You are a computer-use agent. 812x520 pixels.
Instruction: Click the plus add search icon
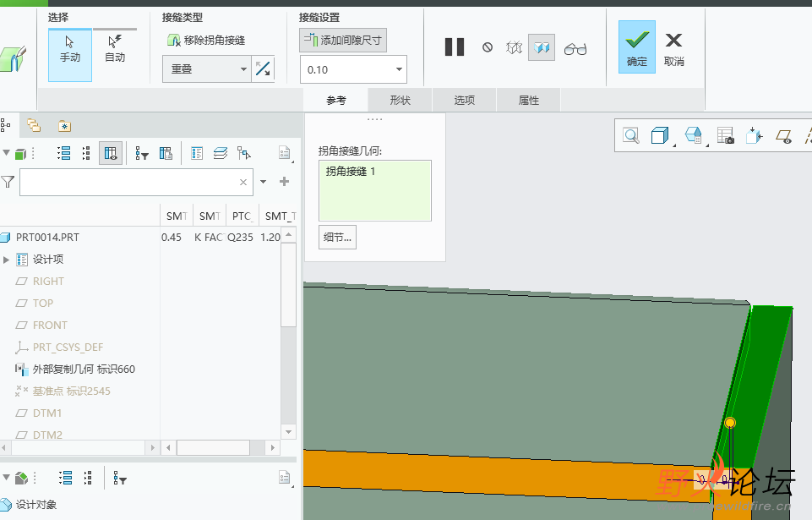[x=284, y=182]
